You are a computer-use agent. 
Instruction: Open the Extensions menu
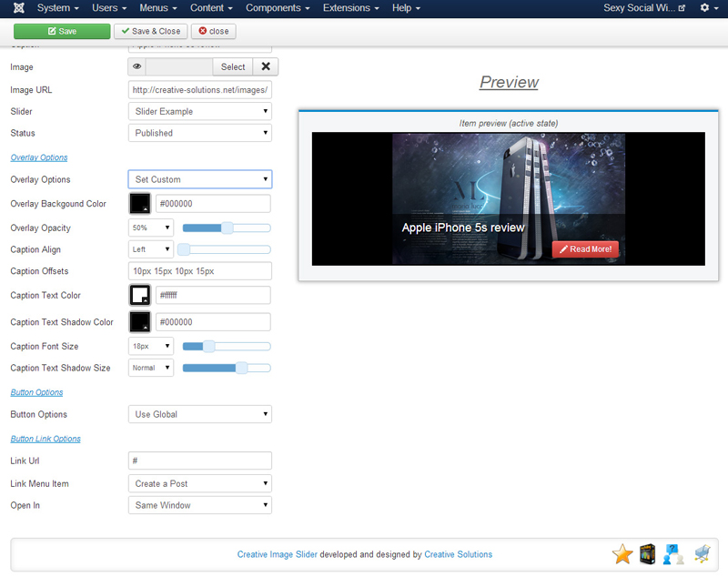click(350, 8)
